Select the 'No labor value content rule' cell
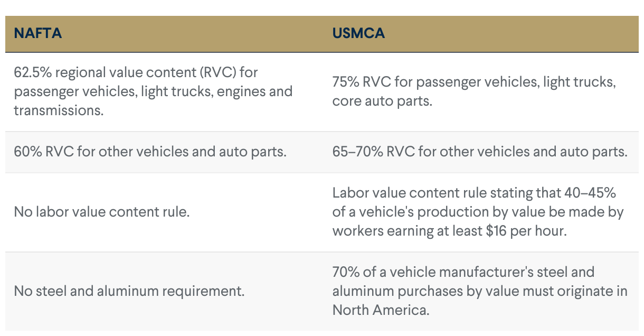This screenshot has width=644, height=336. click(x=101, y=212)
